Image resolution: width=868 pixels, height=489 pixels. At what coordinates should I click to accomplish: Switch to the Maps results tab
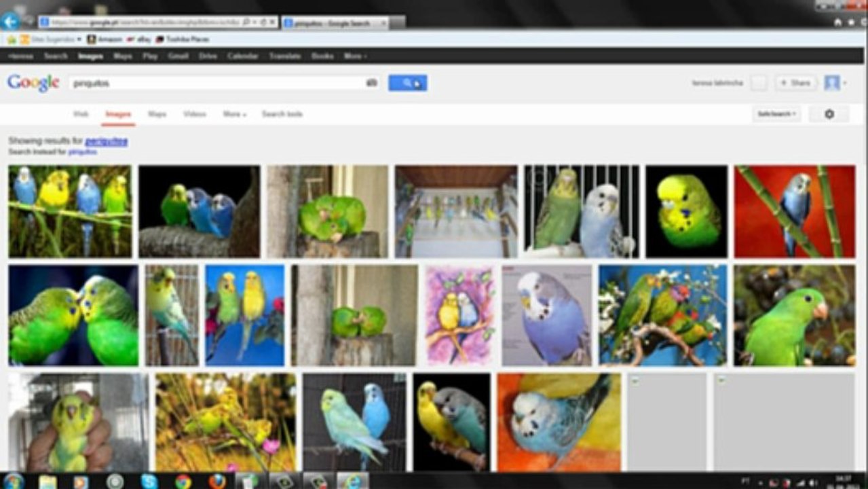click(x=157, y=114)
